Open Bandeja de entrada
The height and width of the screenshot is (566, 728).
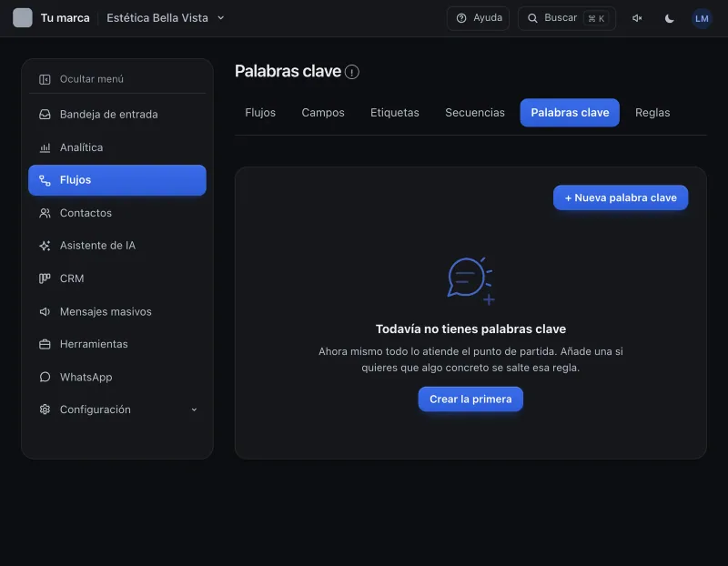tap(117, 115)
